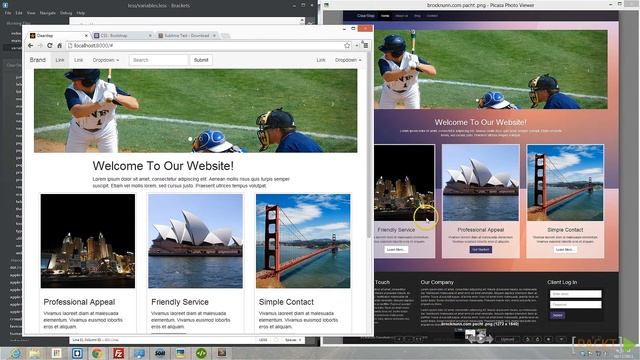Image resolution: width=640 pixels, height=360 pixels.
Task: Click the 'Simple Contact' heading in Chrome
Action: (286, 302)
